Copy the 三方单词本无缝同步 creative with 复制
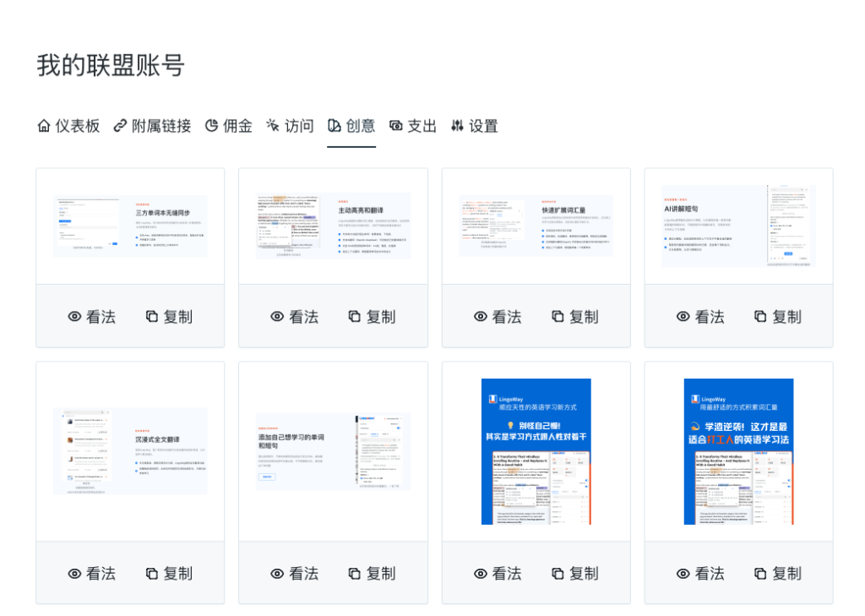This screenshot has height=616, width=865. tap(169, 317)
